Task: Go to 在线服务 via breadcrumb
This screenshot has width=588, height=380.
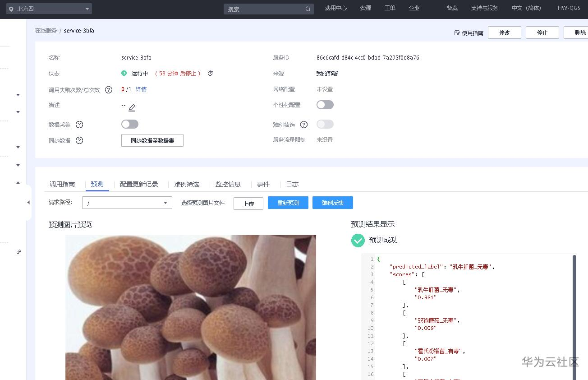Action: click(x=46, y=31)
